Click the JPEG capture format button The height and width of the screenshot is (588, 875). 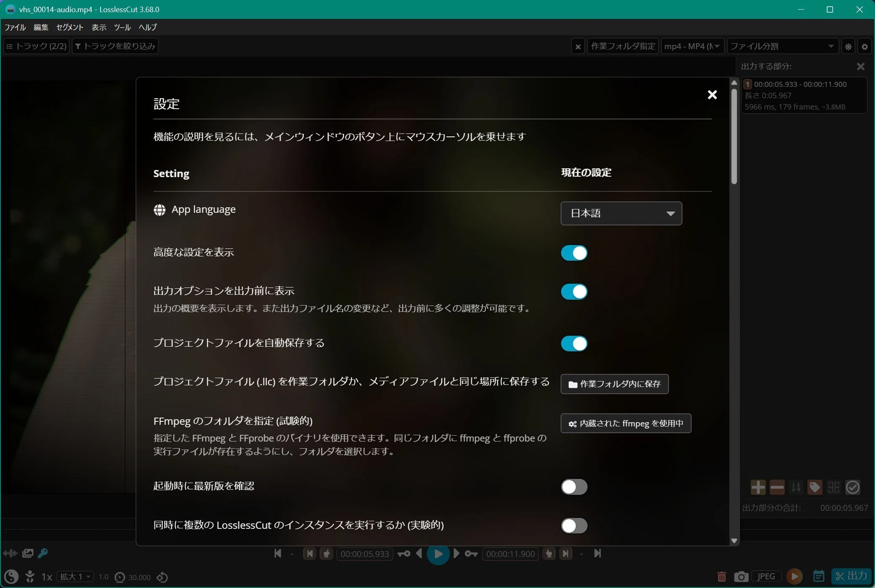766,576
